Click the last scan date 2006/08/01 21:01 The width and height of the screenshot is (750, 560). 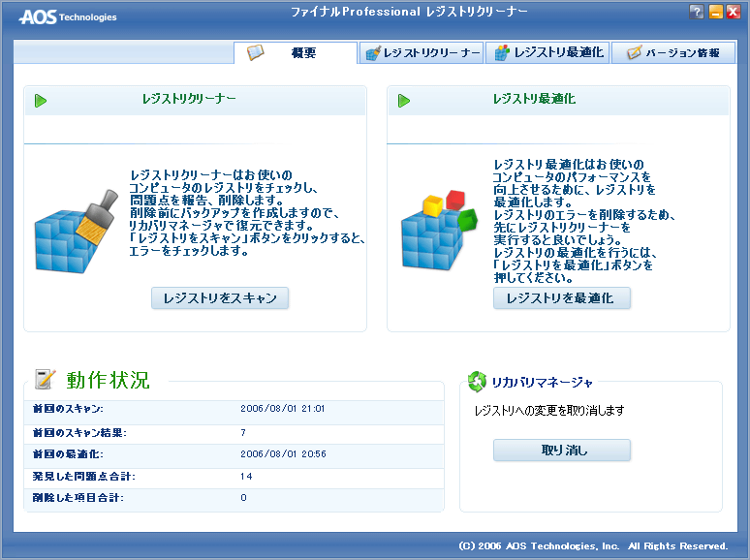click(283, 409)
